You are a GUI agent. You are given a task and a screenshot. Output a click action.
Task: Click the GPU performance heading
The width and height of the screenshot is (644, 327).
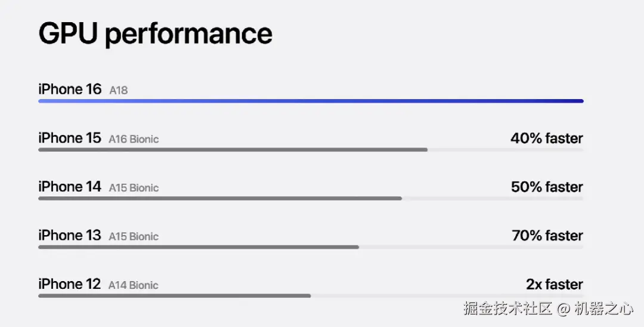click(x=155, y=35)
